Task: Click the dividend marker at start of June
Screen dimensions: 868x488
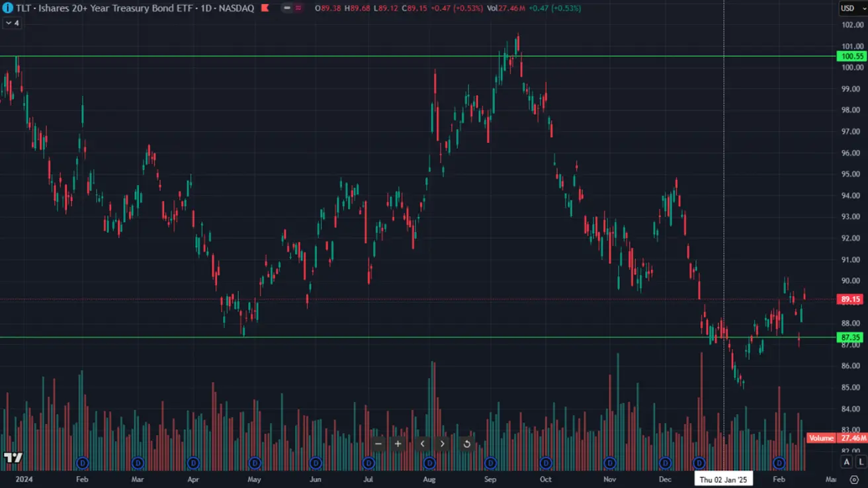Action: 316,462
